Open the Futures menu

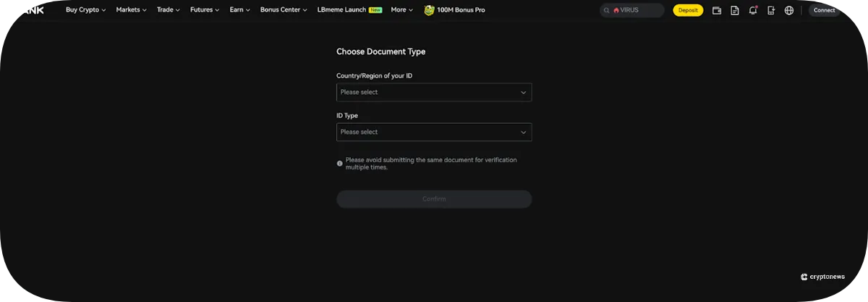coord(205,10)
